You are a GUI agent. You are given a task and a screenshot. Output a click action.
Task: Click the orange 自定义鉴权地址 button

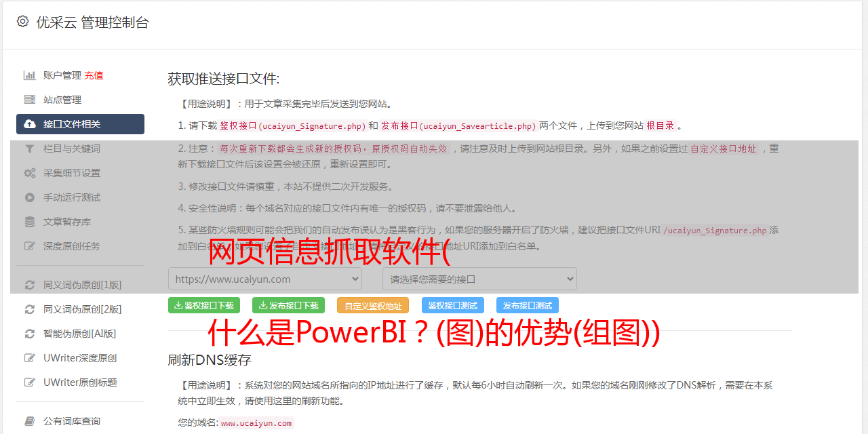(373, 305)
